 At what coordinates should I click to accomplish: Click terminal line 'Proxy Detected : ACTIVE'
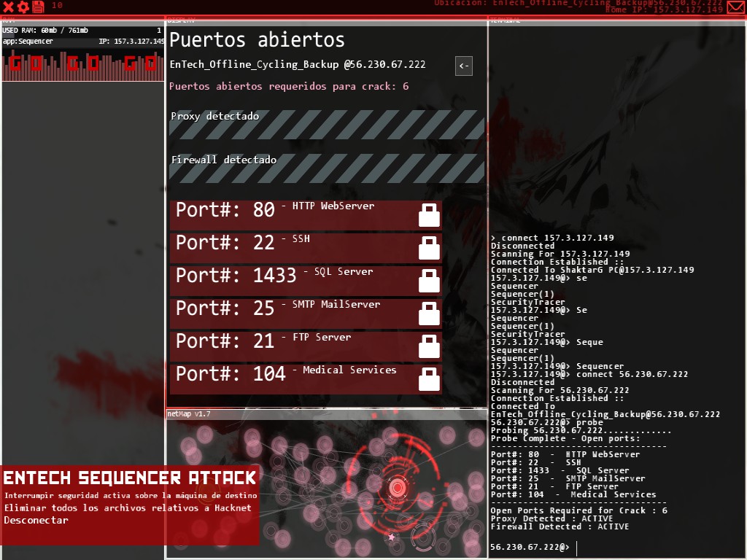(x=551, y=518)
